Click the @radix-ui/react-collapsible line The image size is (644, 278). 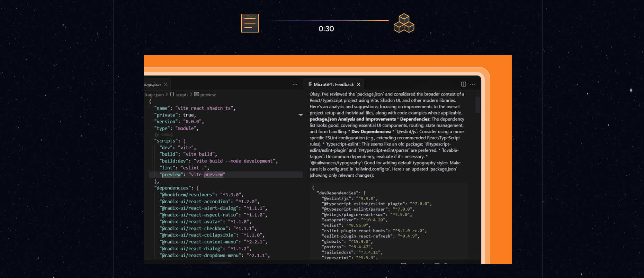(x=212, y=235)
